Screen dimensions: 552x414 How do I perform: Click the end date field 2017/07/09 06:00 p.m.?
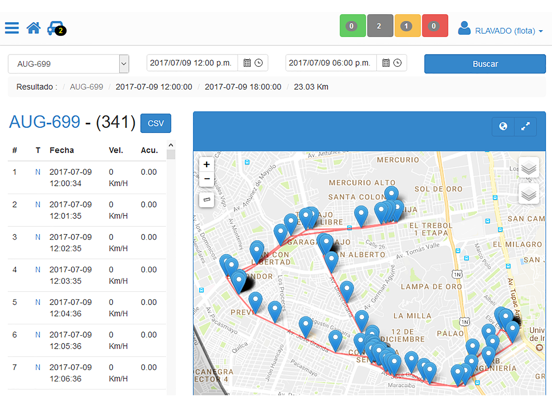tap(331, 63)
